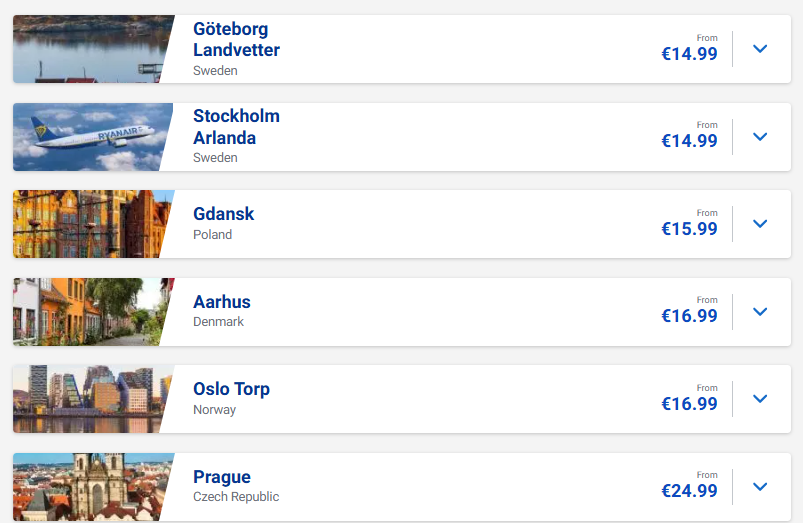This screenshot has height=523, width=803.
Task: Expand the Oslo Torp chevron arrow
Action: point(760,399)
